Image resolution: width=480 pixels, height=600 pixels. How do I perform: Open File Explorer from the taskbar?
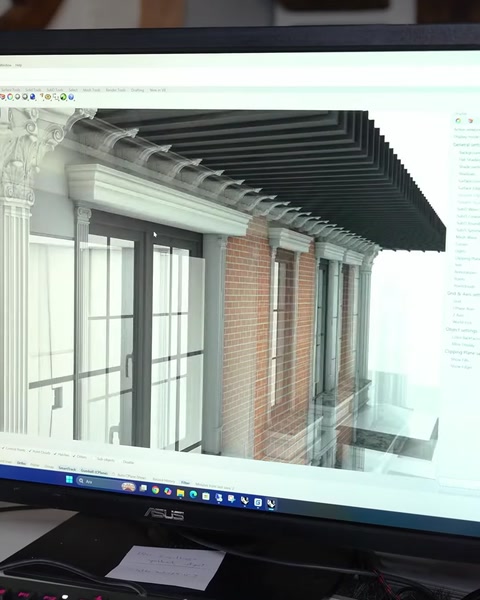tap(180, 493)
